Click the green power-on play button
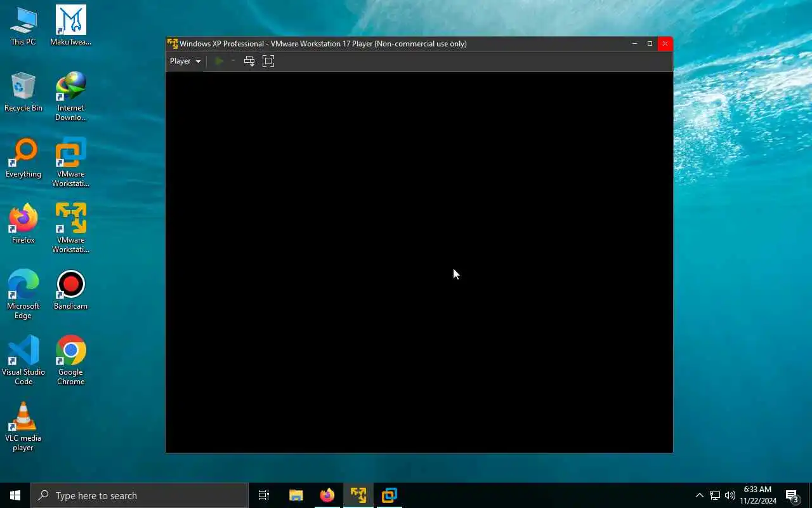Viewport: 812px width, 508px height. pyautogui.click(x=219, y=61)
